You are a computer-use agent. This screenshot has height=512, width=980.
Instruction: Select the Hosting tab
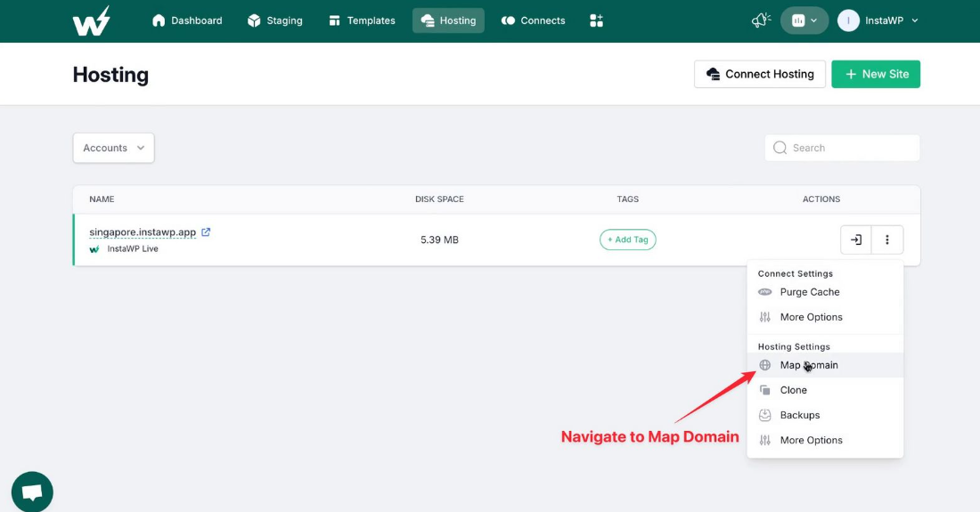[x=448, y=20]
